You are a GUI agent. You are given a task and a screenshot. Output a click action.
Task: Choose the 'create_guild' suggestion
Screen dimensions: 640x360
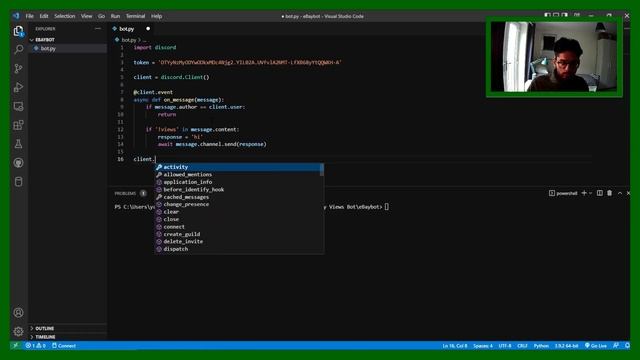click(239, 234)
